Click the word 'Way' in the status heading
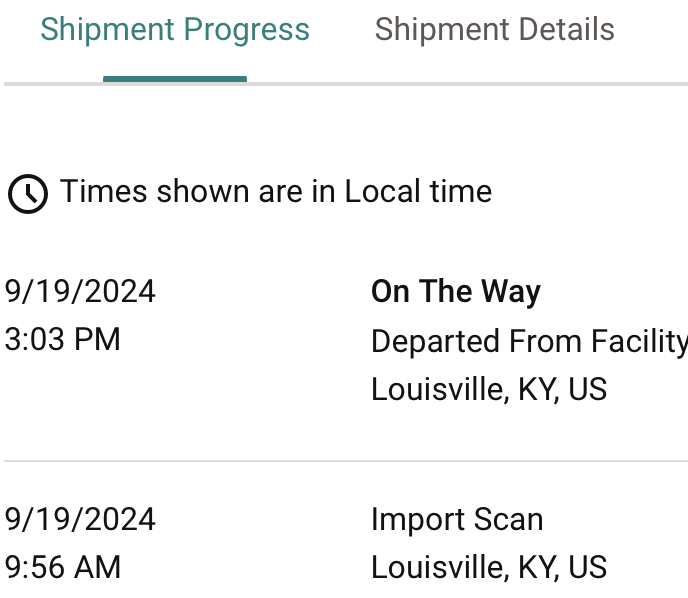The image size is (688, 598). tap(510, 291)
